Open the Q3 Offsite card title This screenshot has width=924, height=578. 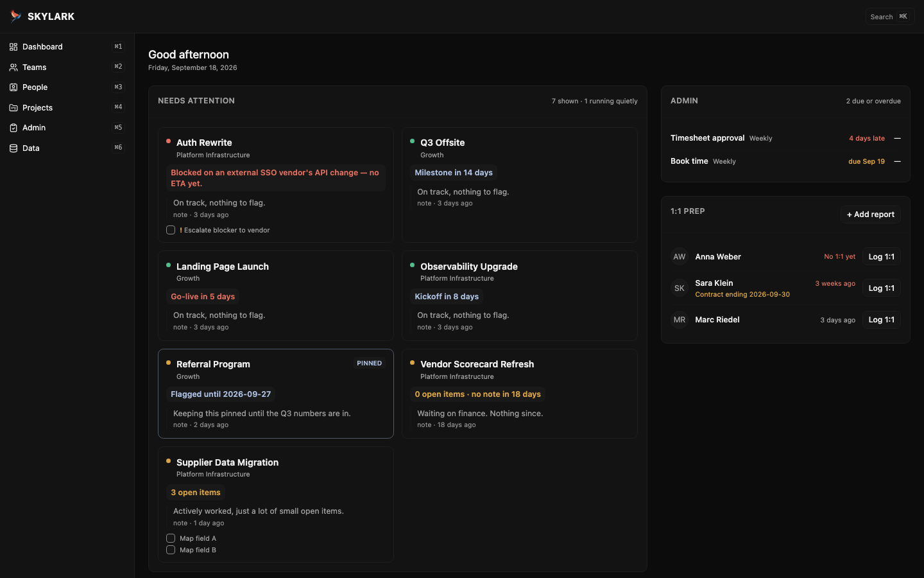[442, 143]
